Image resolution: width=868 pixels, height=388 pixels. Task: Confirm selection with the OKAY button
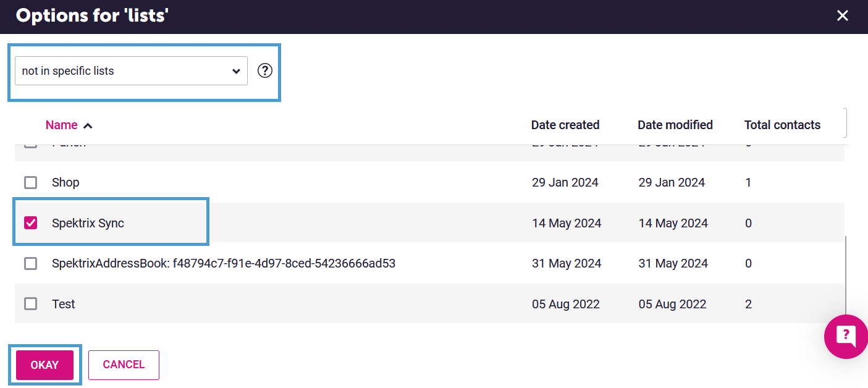[x=44, y=365]
